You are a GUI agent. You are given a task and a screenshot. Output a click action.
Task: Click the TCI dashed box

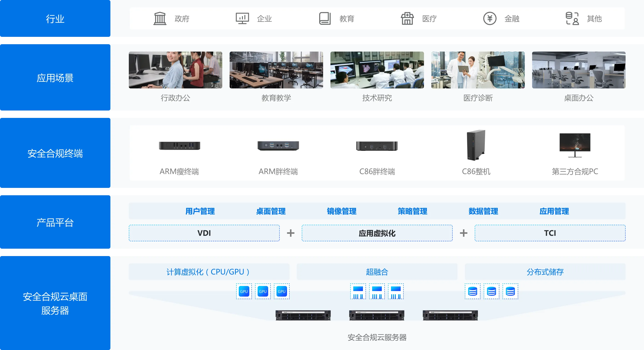click(550, 233)
